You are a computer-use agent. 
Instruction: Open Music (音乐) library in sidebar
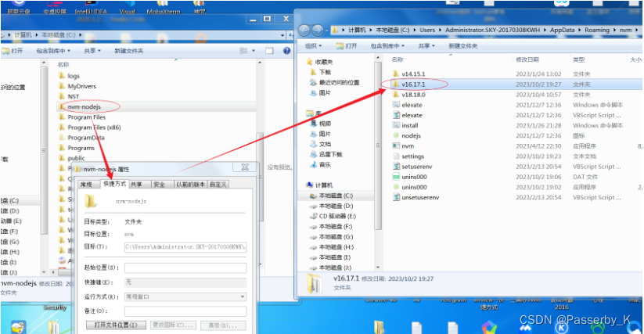pyautogui.click(x=325, y=164)
